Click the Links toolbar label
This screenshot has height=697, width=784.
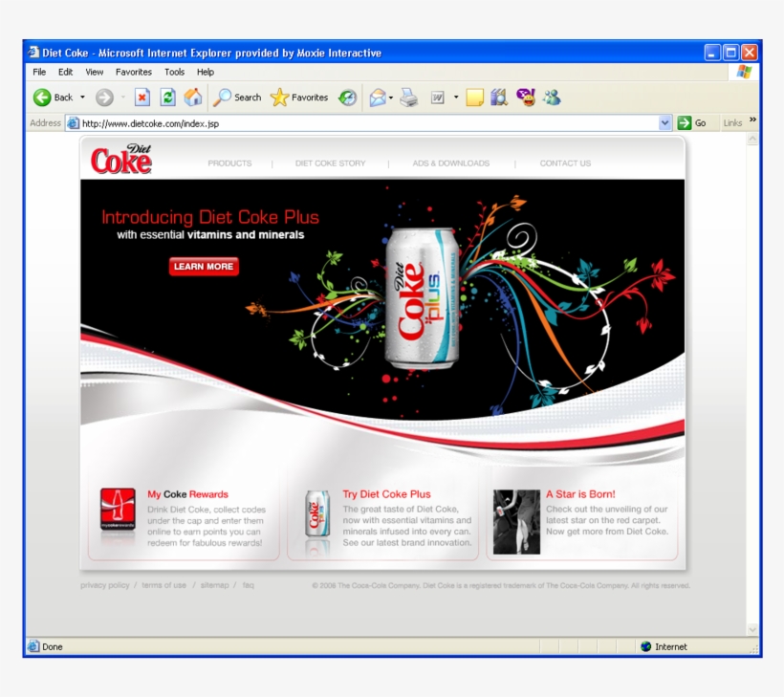(x=732, y=123)
